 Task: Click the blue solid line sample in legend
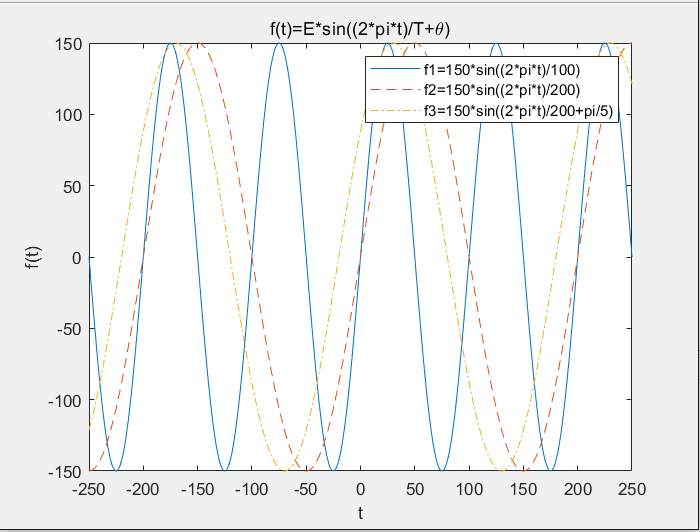click(x=395, y=69)
